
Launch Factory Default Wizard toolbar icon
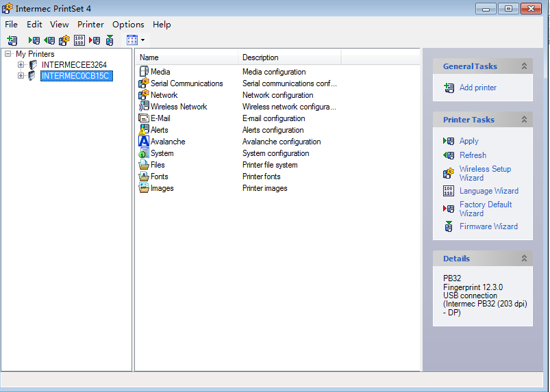click(95, 40)
